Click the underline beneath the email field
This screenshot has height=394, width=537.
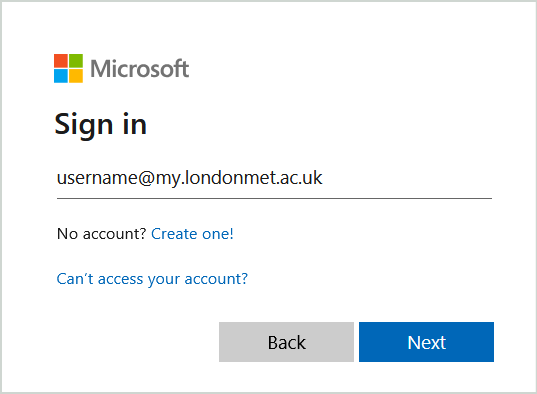(274, 198)
